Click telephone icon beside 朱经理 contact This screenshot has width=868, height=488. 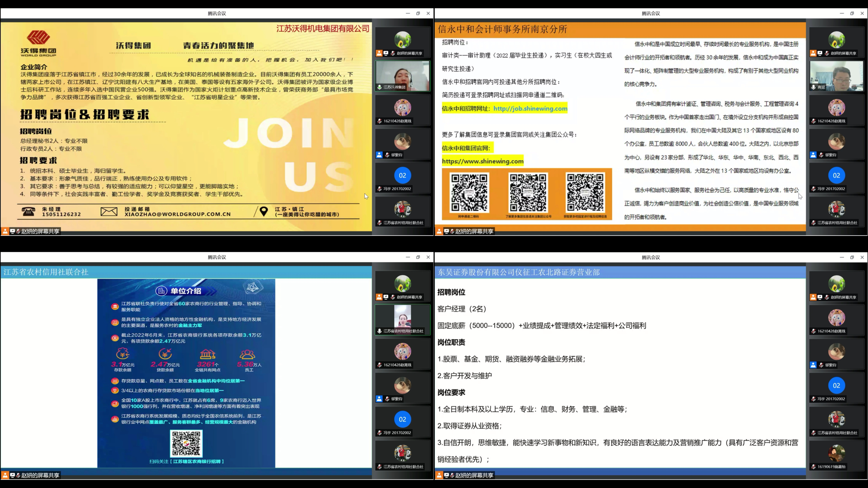28,211
